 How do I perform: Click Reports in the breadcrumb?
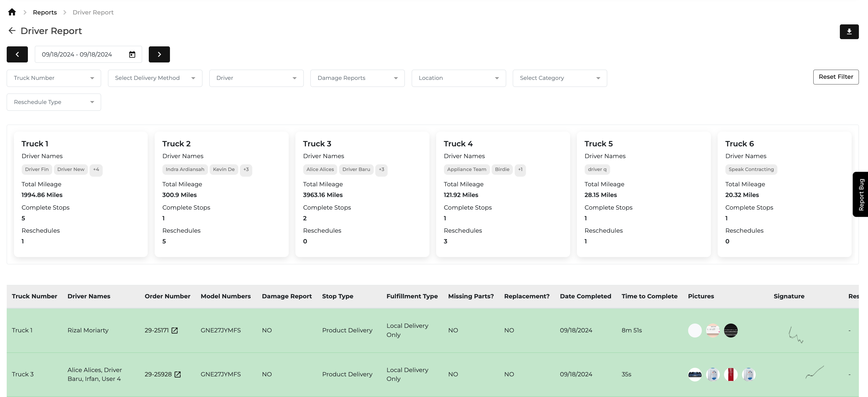pyautogui.click(x=45, y=13)
